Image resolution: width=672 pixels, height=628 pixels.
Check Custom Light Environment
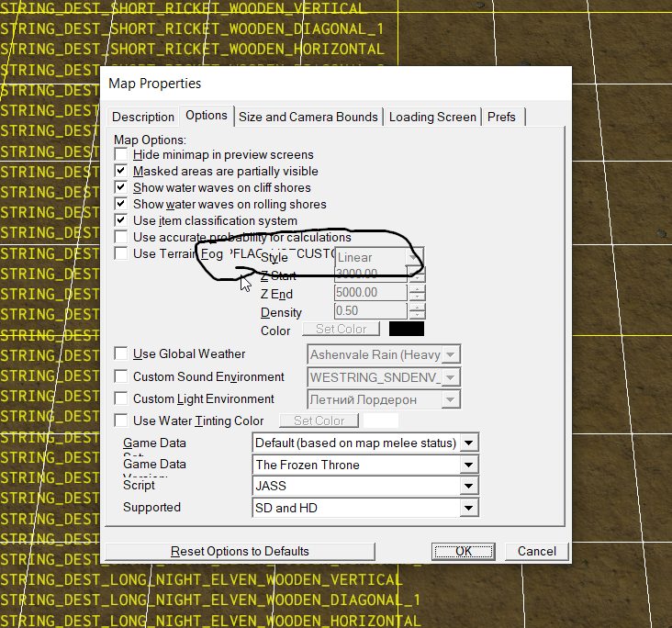click(121, 398)
